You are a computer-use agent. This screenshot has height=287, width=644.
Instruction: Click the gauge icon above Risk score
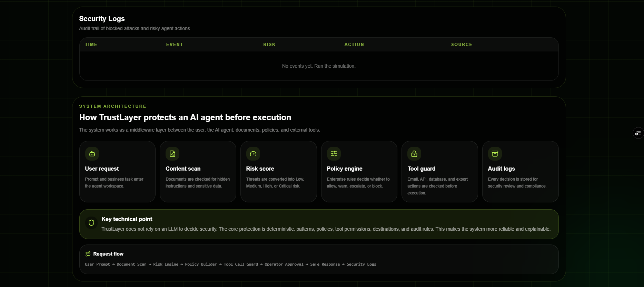click(x=253, y=154)
